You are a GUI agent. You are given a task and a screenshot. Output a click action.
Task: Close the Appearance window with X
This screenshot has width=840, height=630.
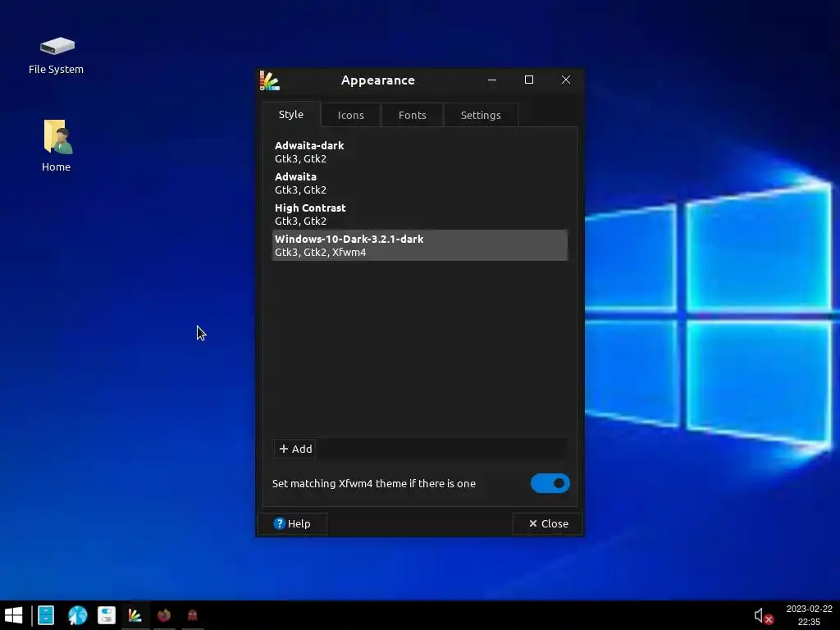click(x=566, y=80)
